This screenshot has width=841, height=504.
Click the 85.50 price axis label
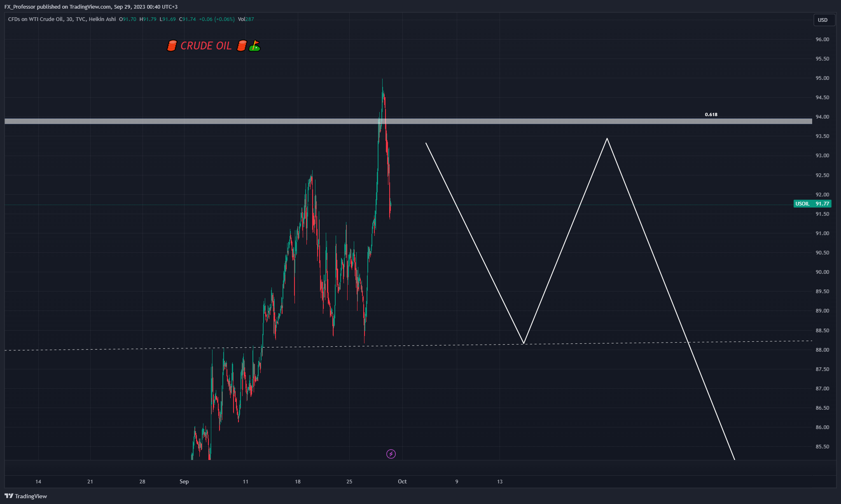pyautogui.click(x=822, y=447)
